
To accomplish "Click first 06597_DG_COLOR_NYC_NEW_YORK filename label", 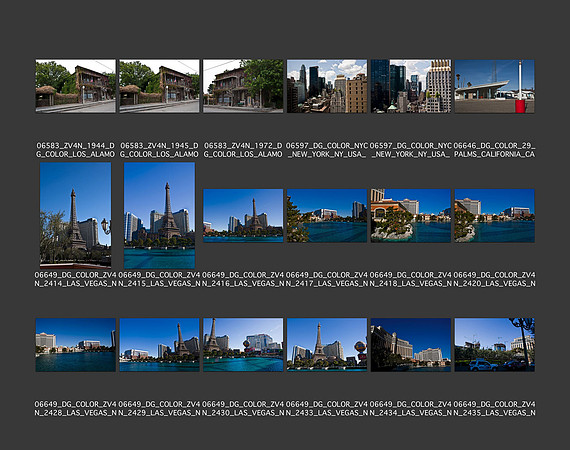I will [x=327, y=150].
